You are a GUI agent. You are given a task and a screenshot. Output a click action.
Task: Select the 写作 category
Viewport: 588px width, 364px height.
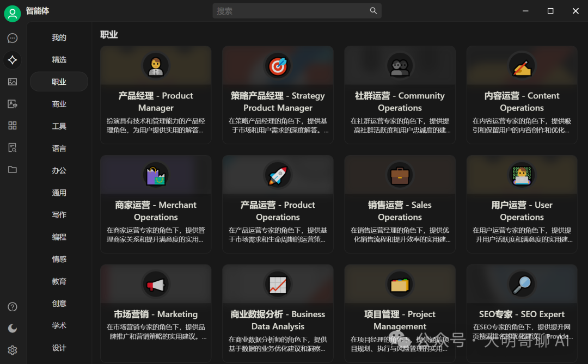(x=59, y=215)
